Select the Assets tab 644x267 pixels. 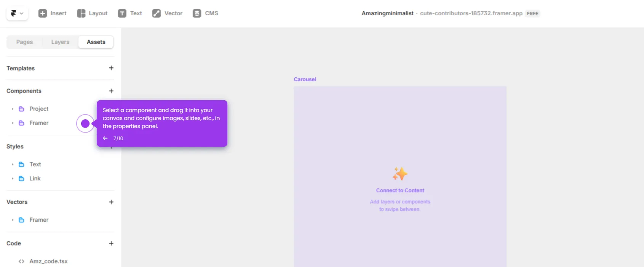click(x=96, y=42)
